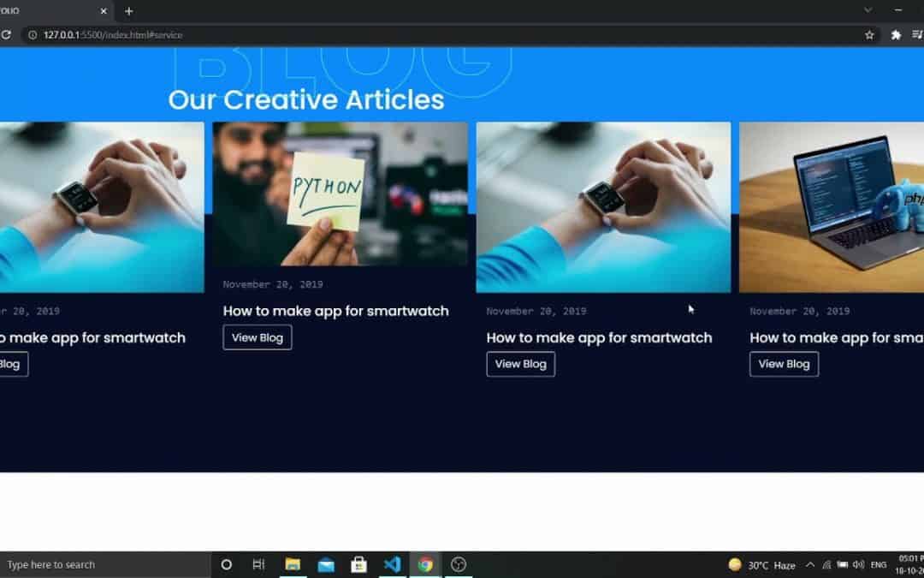Open the volume control in tray

pos(859,565)
